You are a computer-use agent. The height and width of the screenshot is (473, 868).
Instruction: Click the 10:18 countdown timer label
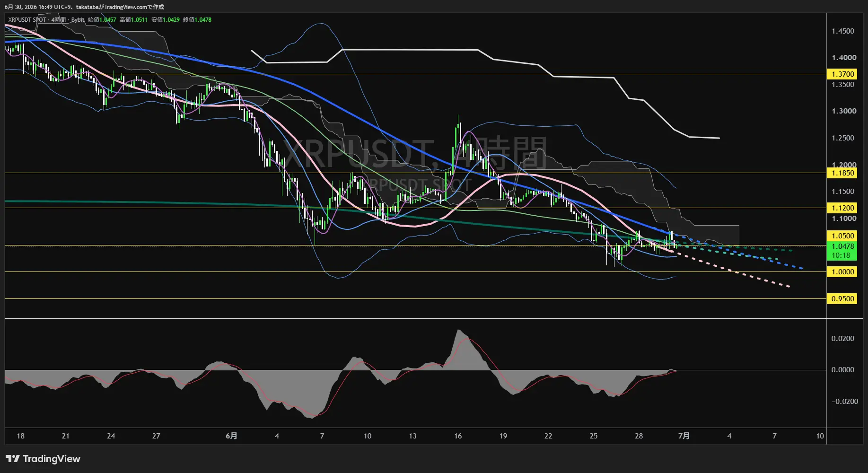click(x=841, y=255)
